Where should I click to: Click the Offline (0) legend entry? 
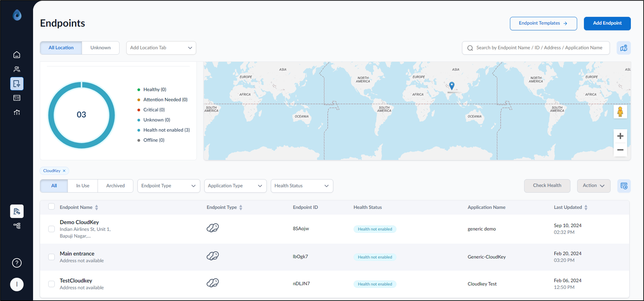[151, 140]
